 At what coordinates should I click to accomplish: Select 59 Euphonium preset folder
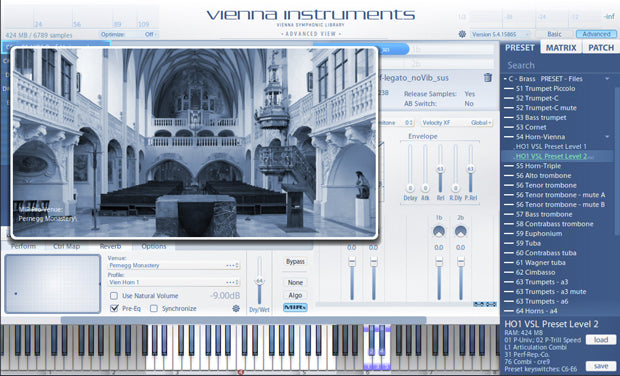(x=539, y=234)
